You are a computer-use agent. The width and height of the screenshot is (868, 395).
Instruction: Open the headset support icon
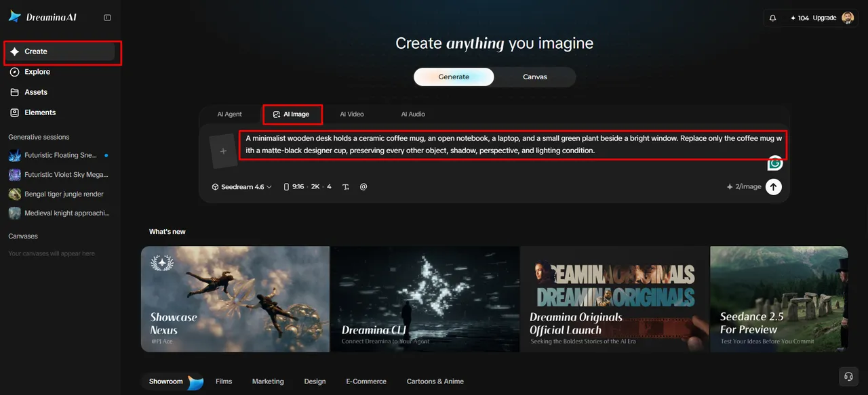pyautogui.click(x=848, y=377)
